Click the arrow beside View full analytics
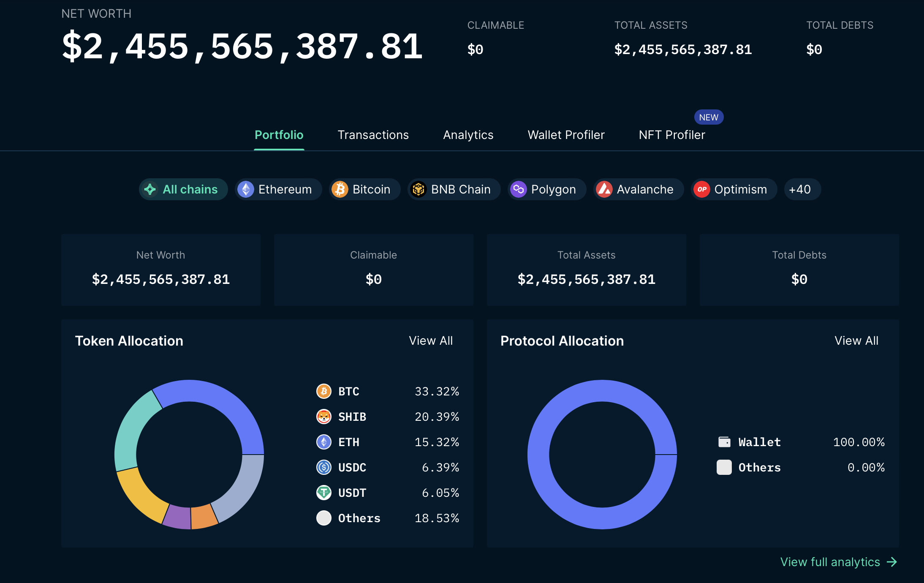924x583 pixels. click(x=892, y=562)
